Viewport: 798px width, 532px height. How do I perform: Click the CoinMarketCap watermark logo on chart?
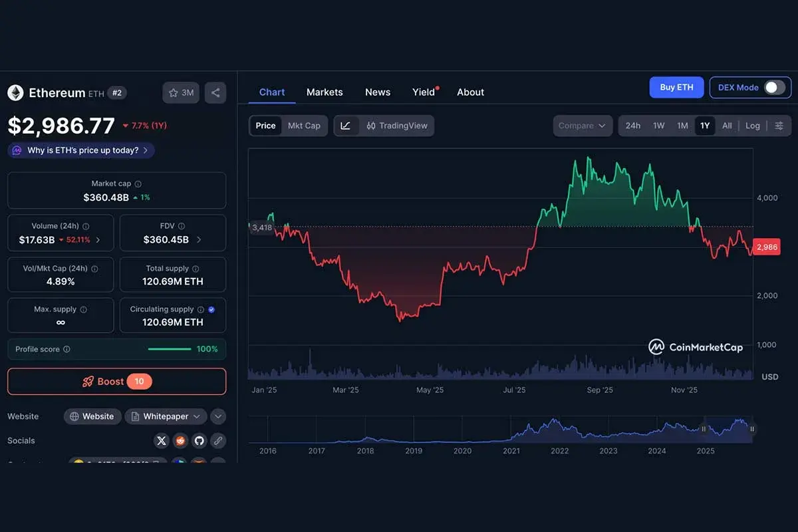(696, 346)
